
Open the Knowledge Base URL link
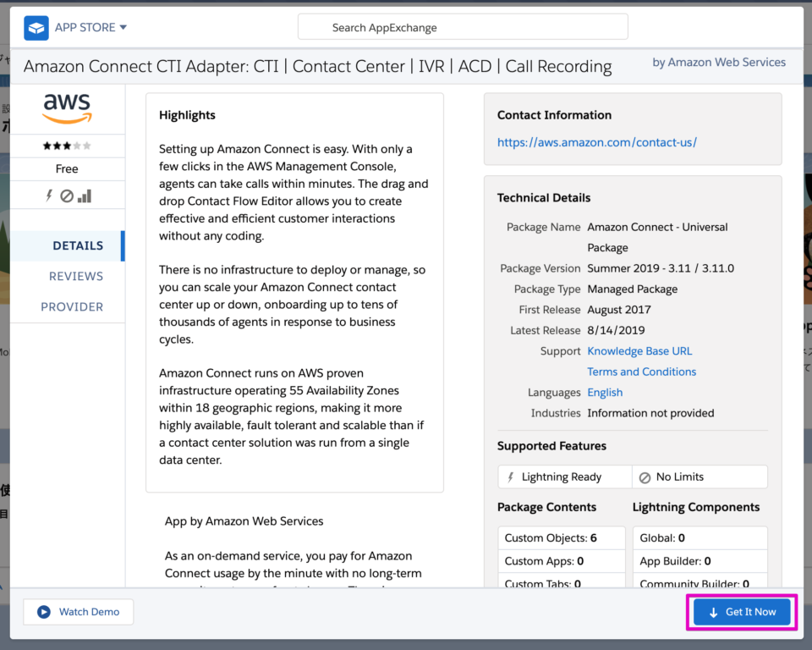point(639,350)
